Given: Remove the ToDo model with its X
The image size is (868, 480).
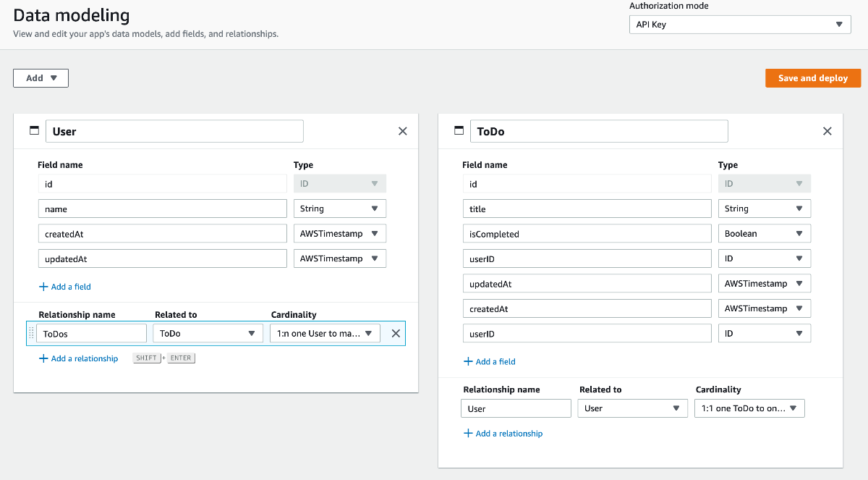Looking at the screenshot, I should point(827,131).
